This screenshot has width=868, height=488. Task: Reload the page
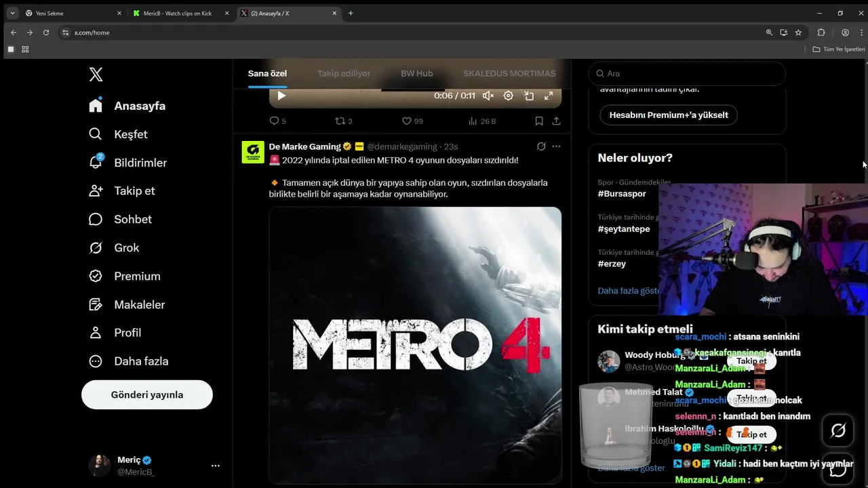coord(46,33)
